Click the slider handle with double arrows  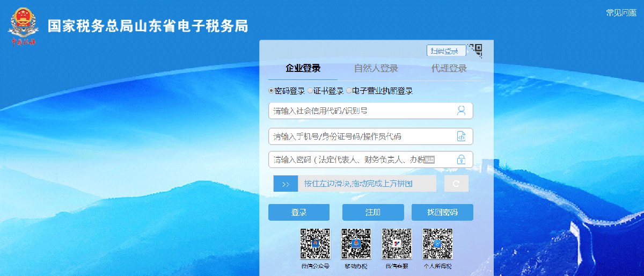[x=286, y=184]
